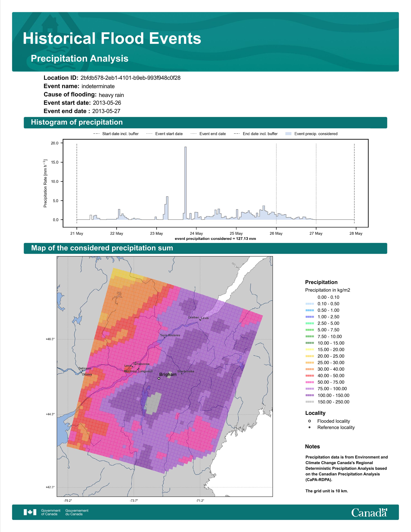Click the Event end date legend entry

point(208,134)
